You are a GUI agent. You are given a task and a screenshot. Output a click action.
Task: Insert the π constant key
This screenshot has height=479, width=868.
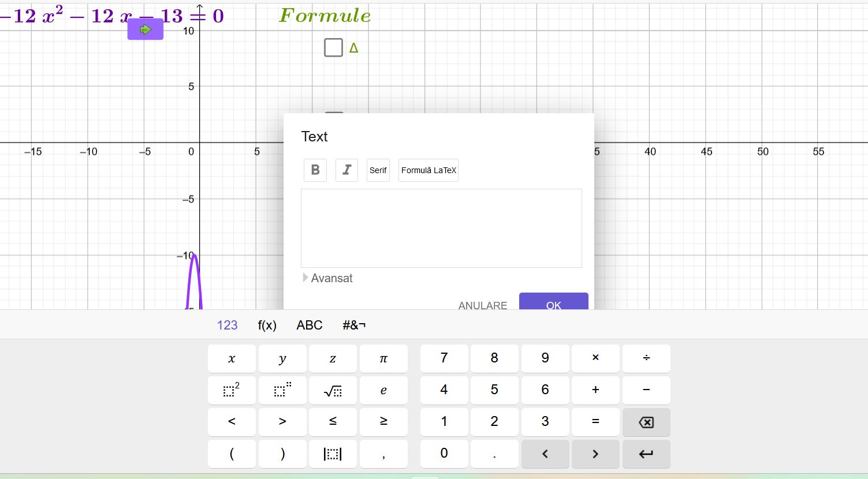click(383, 358)
